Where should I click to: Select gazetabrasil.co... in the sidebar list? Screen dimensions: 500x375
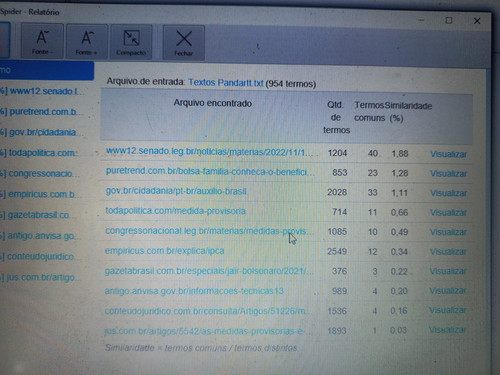click(37, 215)
